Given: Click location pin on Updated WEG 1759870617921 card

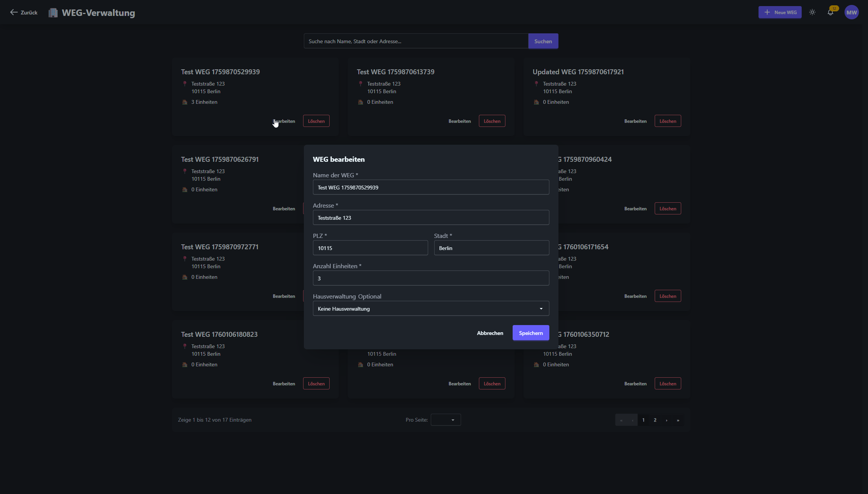Looking at the screenshot, I should tap(536, 84).
